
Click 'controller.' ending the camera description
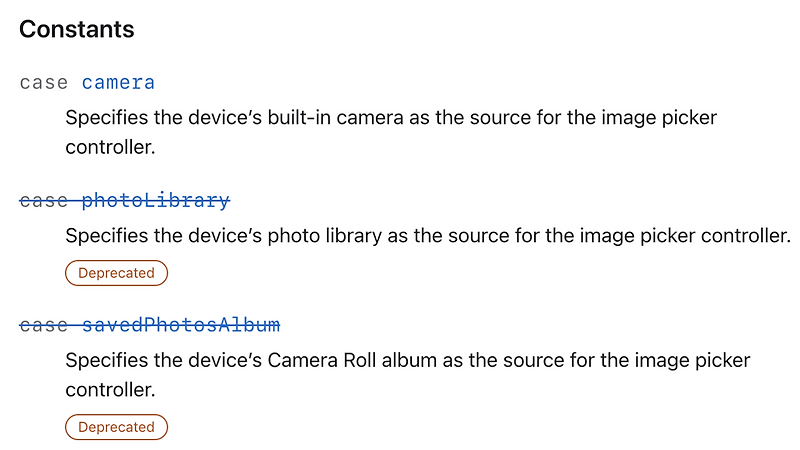point(110,147)
